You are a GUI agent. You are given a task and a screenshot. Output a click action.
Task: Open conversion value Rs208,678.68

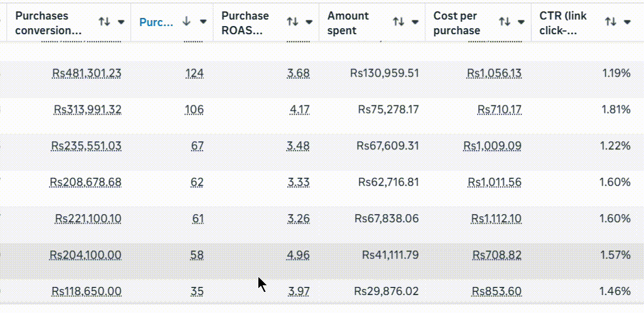click(x=85, y=181)
